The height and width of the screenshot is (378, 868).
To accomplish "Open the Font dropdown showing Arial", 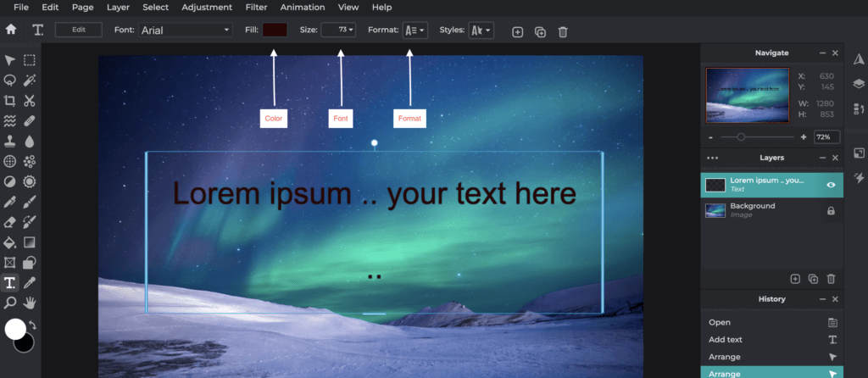I will click(185, 30).
